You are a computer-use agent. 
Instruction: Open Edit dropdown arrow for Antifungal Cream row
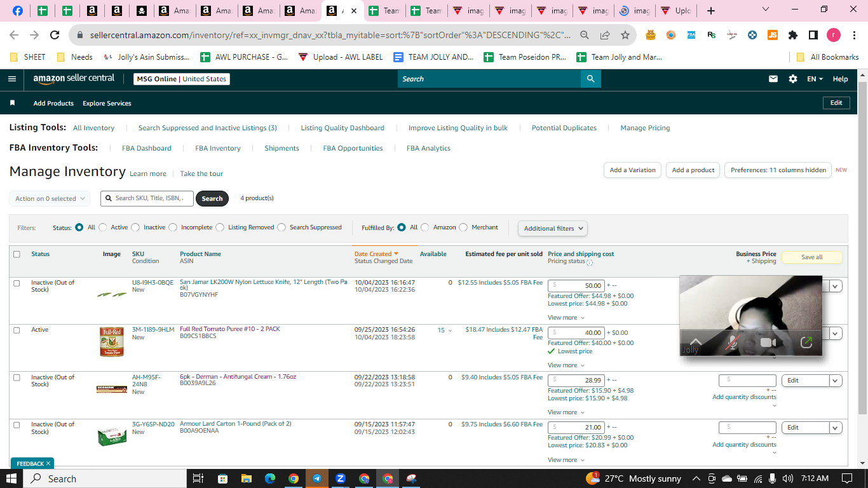pos(836,381)
